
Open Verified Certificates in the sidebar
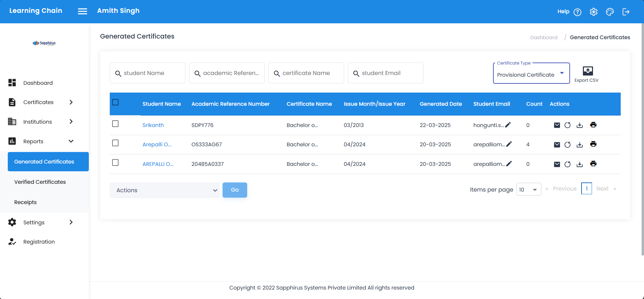[40, 182]
